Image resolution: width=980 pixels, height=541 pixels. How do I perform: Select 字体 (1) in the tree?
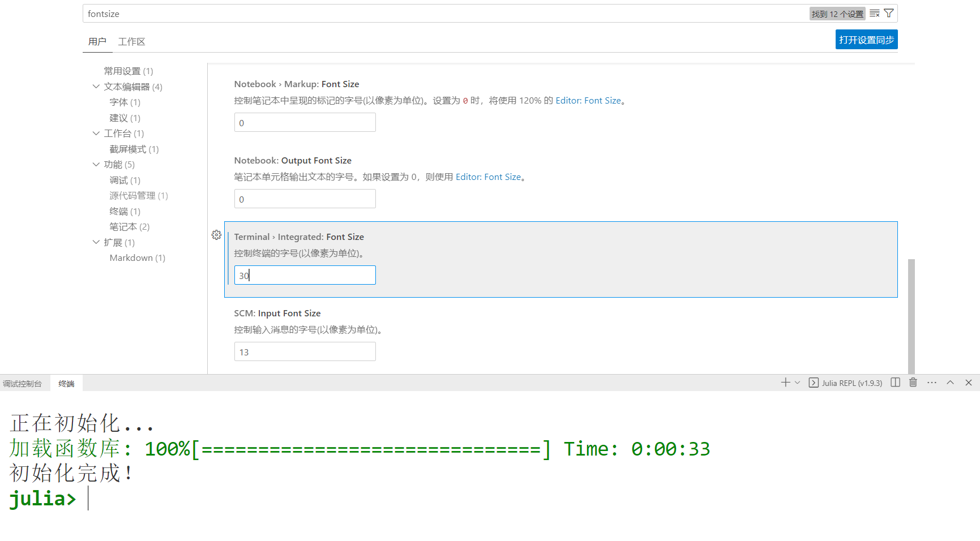(x=125, y=102)
